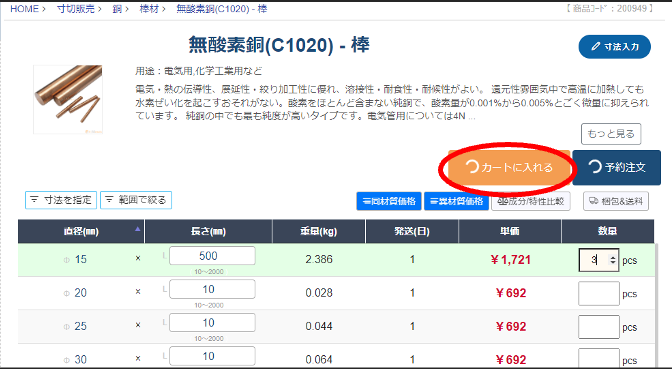Viewport: 672px width, 369px height.
Task: Show 同材質価格 price list
Action: point(389,201)
